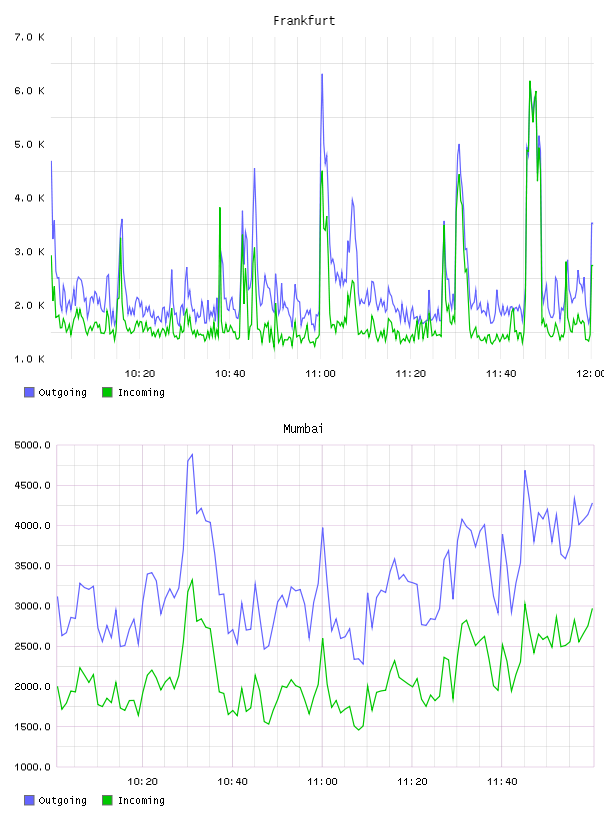
Task: Click the 4500.0 axis label on Mumbai
Action: click(33, 485)
